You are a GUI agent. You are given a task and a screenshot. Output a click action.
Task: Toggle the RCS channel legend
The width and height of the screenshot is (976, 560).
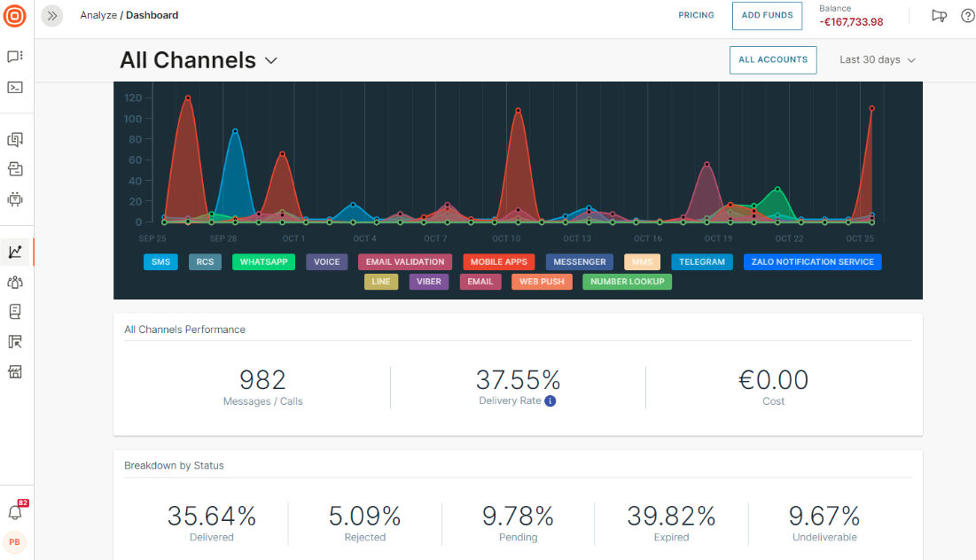click(x=205, y=262)
